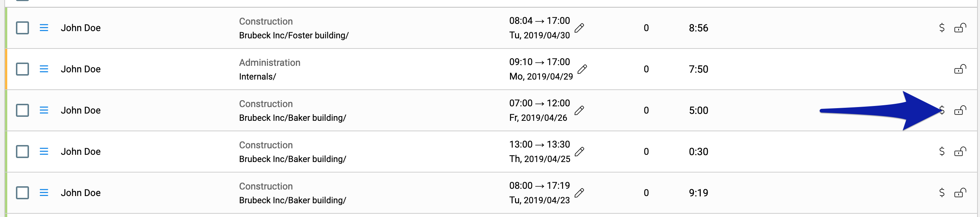Edit the 13:00 → 13:30 time entry
The width and height of the screenshot is (980, 217).
point(579,152)
